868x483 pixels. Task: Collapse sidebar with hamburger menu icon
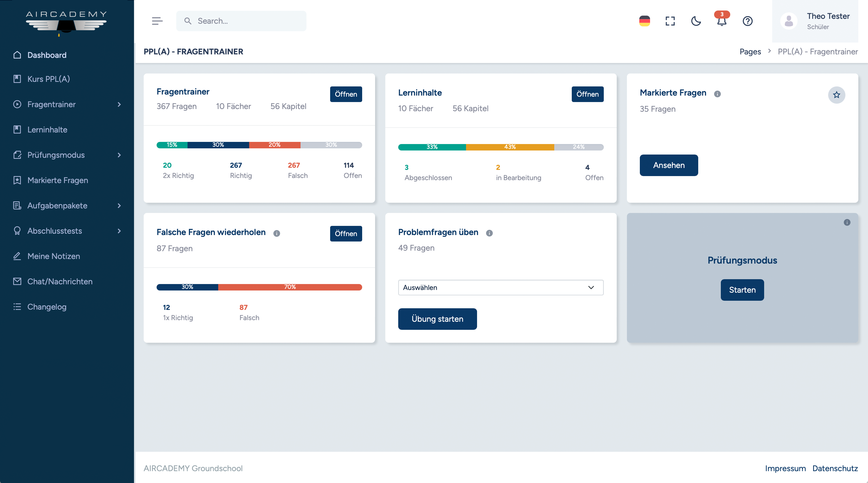click(157, 21)
